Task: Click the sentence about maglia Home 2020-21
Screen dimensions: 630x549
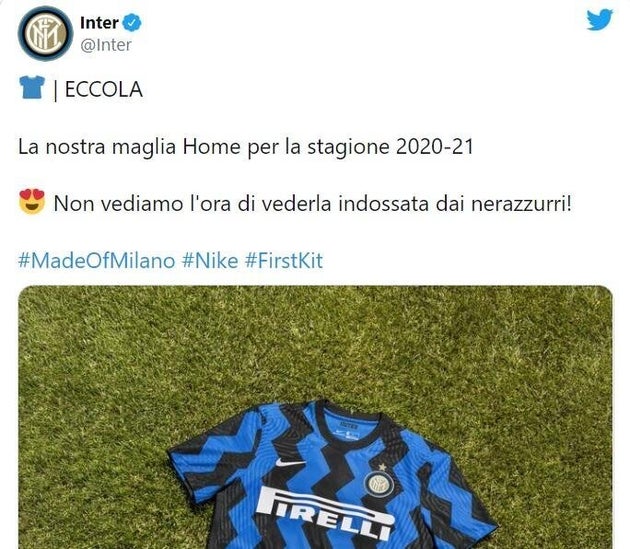Action: point(245,147)
